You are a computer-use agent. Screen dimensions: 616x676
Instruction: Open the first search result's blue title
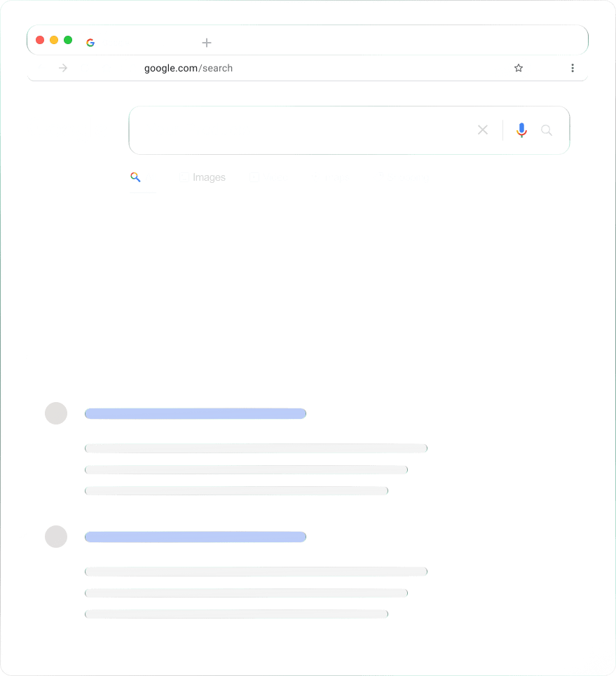196,413
